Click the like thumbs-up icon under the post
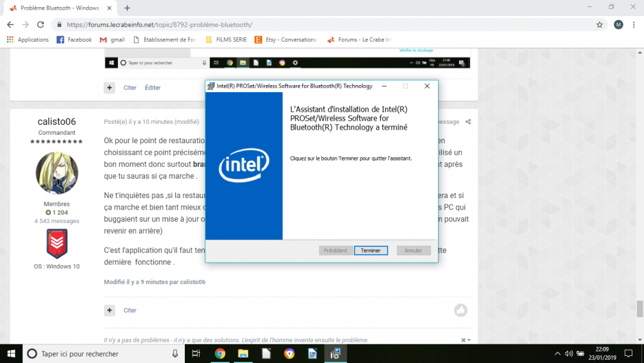The height and width of the screenshot is (363, 644). click(x=460, y=310)
